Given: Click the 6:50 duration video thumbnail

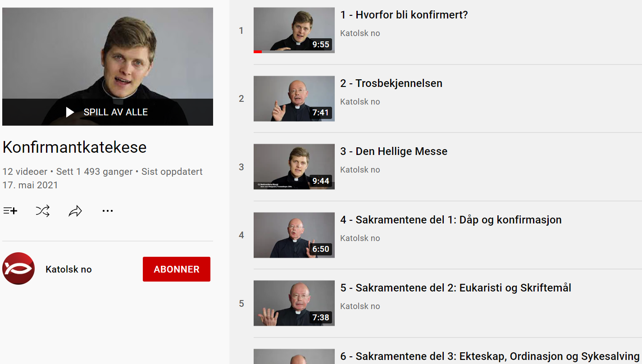Looking at the screenshot, I should point(294,235).
